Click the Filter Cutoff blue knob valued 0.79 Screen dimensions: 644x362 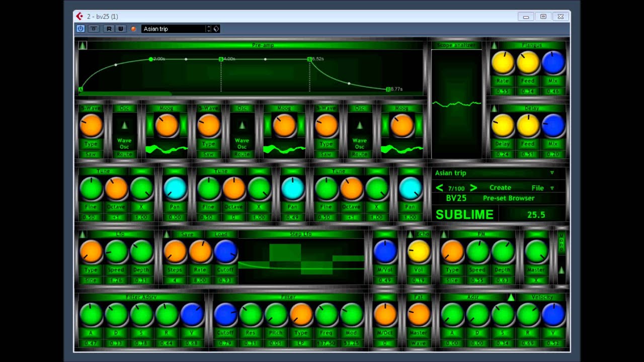[225, 314]
